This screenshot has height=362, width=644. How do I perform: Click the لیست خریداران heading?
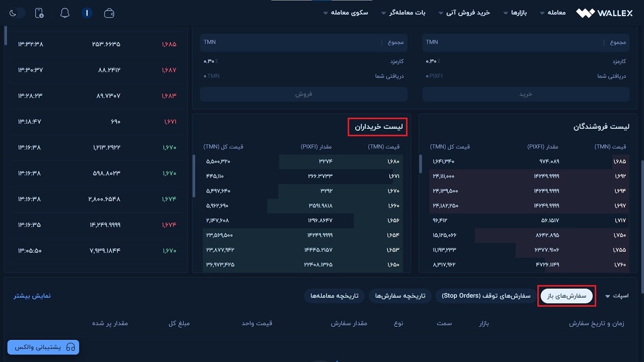(x=378, y=127)
